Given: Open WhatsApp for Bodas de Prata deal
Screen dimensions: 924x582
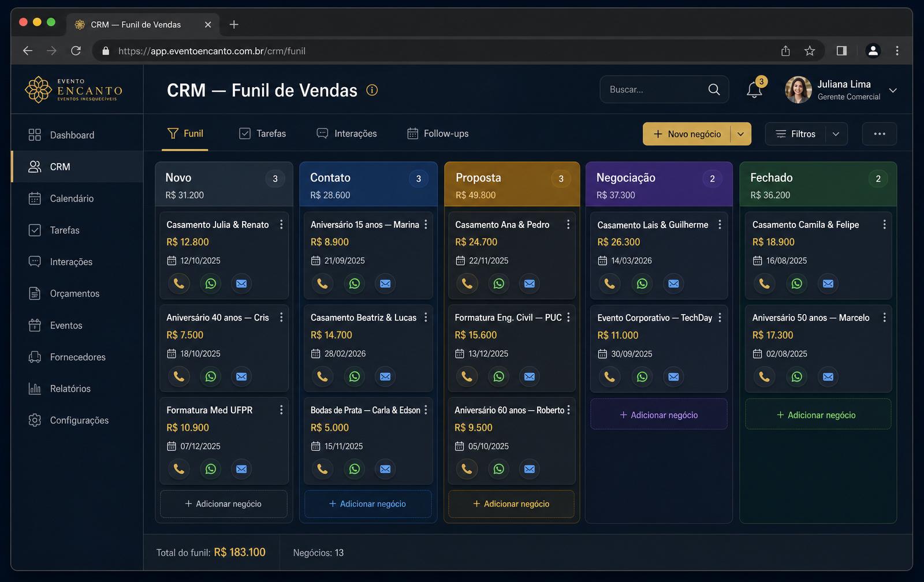Looking at the screenshot, I should 355,469.
